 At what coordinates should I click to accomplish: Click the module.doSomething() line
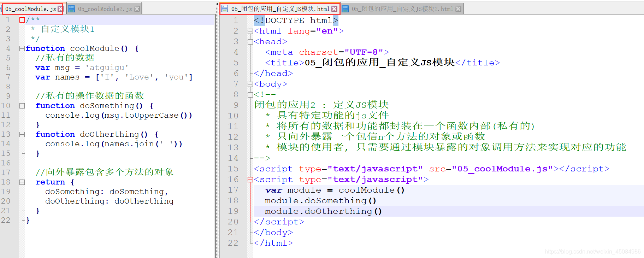[321, 201]
